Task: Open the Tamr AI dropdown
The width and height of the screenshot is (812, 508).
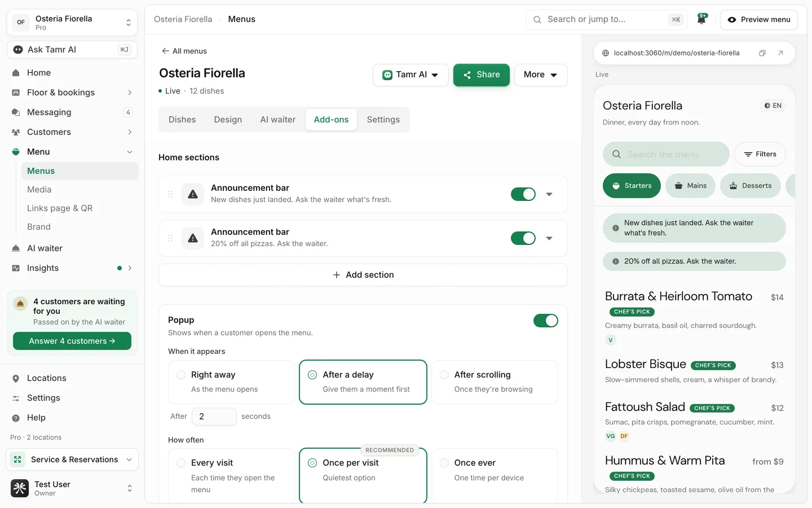Action: (411, 75)
